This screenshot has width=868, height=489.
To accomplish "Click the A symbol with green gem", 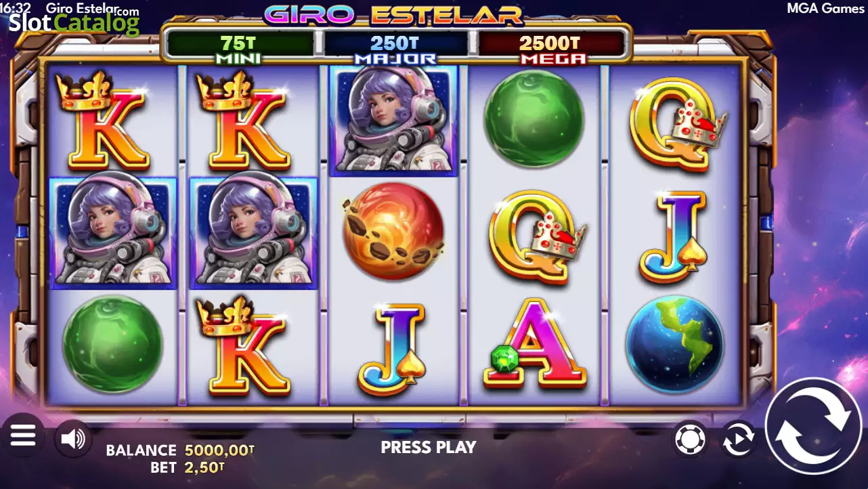I will click(535, 344).
